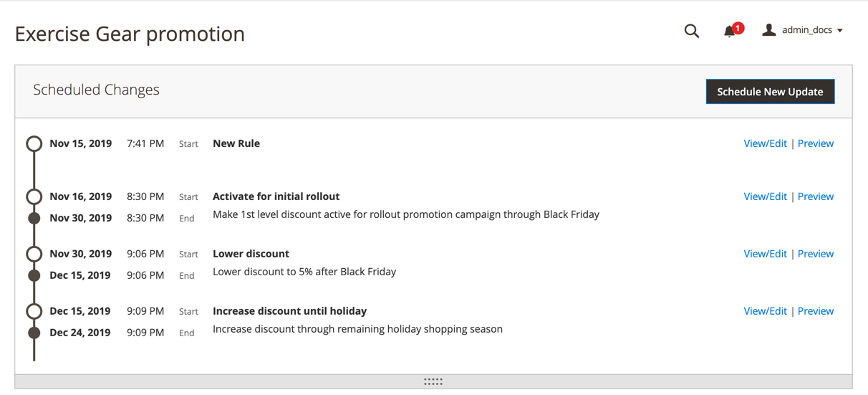The height and width of the screenshot is (395, 868).
Task: Open View/Edit for Lower discount
Action: [765, 254]
